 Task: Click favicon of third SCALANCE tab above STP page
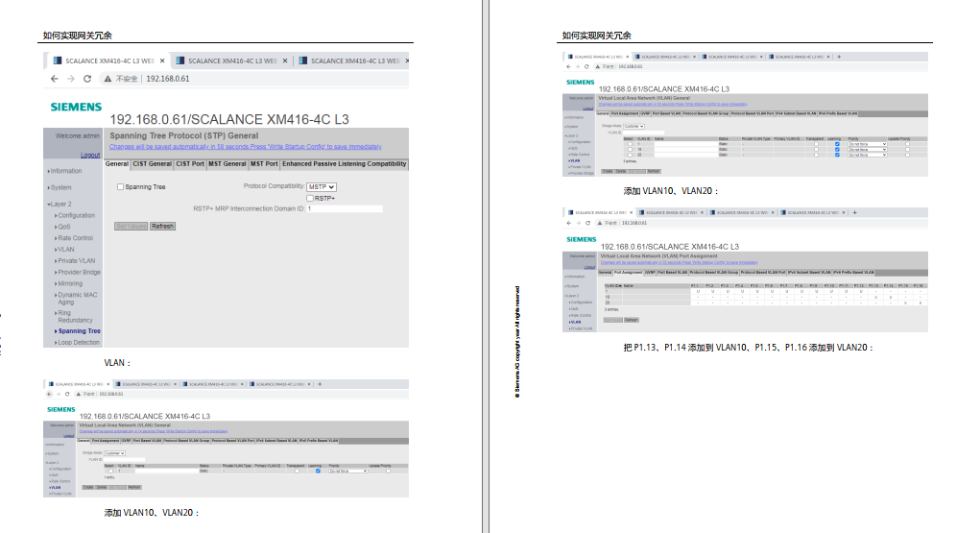tap(303, 61)
